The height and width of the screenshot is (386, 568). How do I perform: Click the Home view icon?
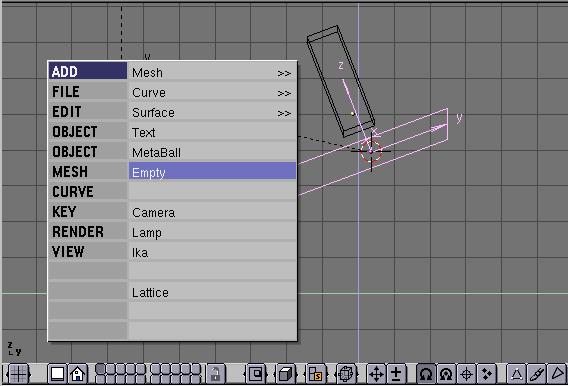[x=78, y=373]
